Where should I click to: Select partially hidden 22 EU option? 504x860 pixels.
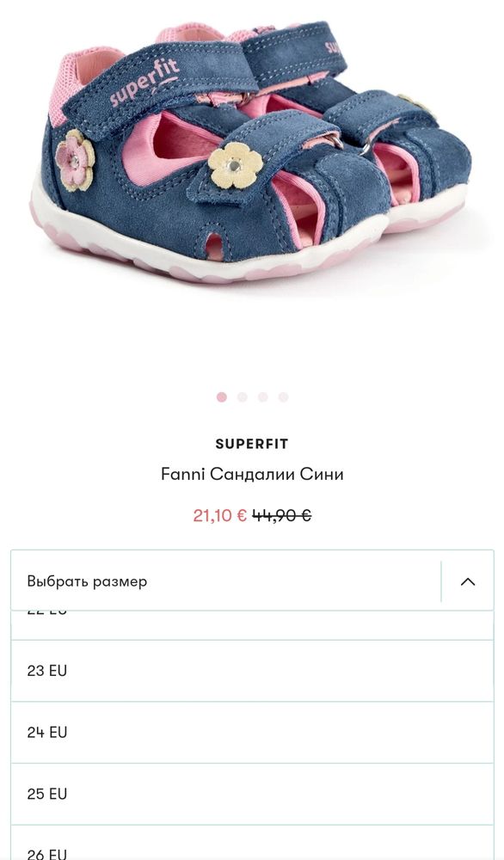coord(252,624)
